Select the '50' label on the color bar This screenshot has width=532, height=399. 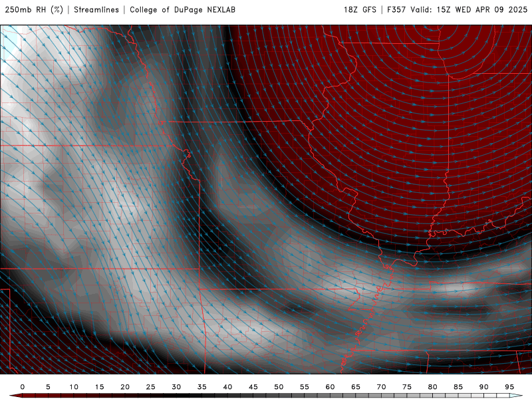pyautogui.click(x=279, y=387)
